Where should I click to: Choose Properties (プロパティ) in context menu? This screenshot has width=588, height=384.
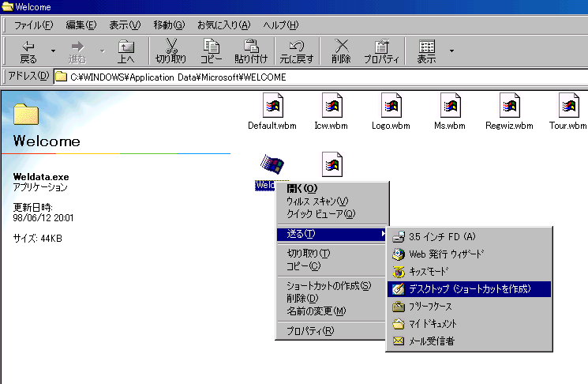coord(331,331)
